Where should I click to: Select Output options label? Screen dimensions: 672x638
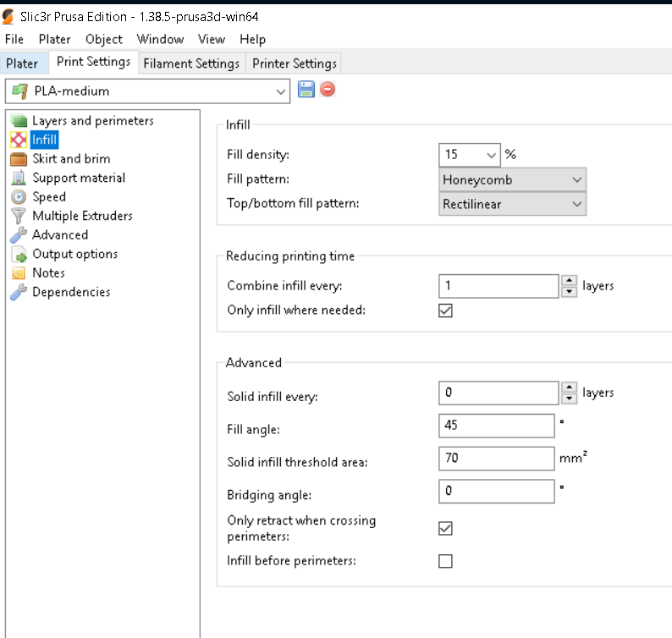(75, 254)
